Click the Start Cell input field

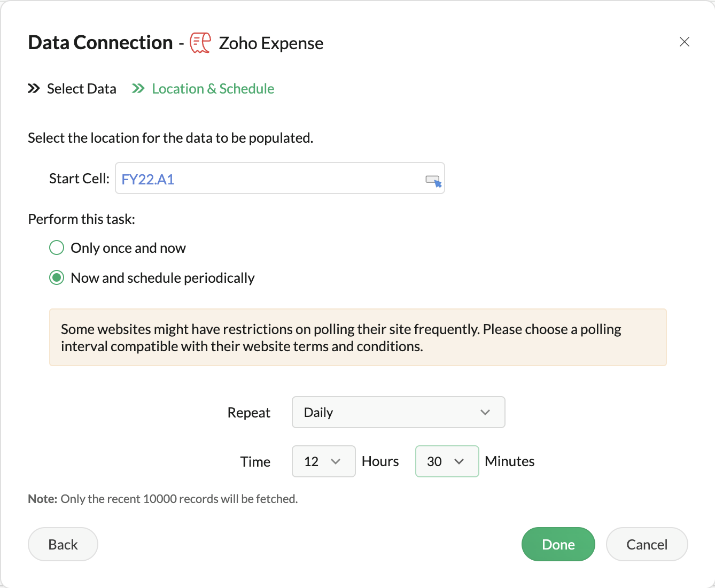(x=280, y=178)
